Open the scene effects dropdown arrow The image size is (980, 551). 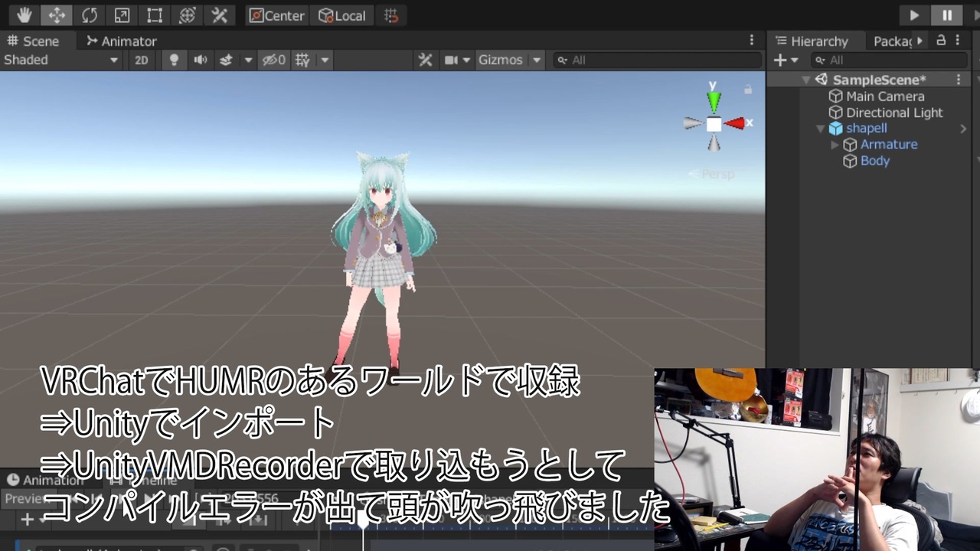coord(247,60)
